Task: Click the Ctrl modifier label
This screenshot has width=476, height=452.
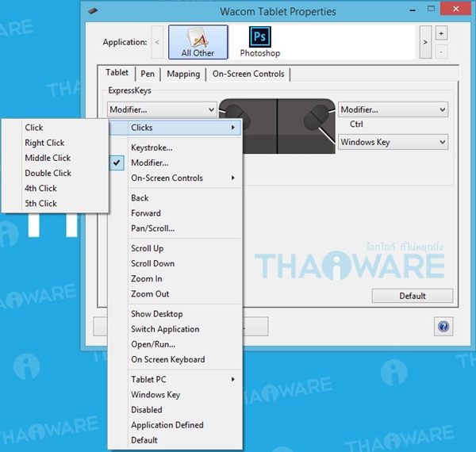Action: coord(356,124)
